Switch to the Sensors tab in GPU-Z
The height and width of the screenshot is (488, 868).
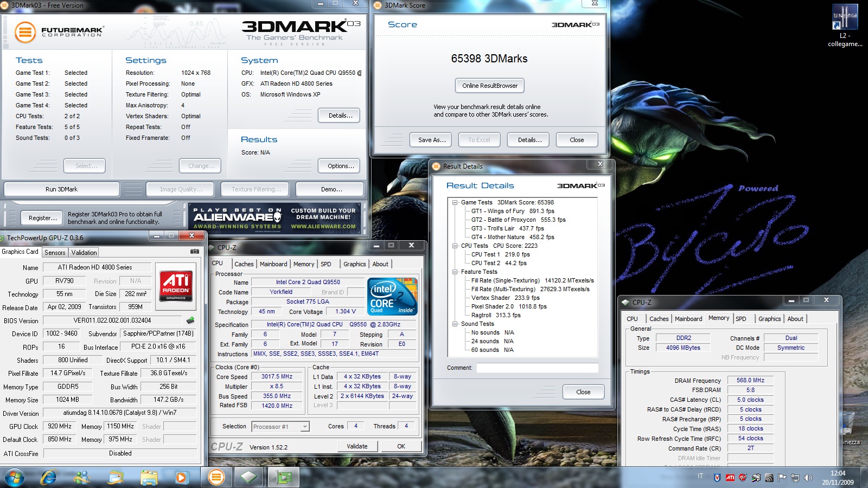[55, 253]
